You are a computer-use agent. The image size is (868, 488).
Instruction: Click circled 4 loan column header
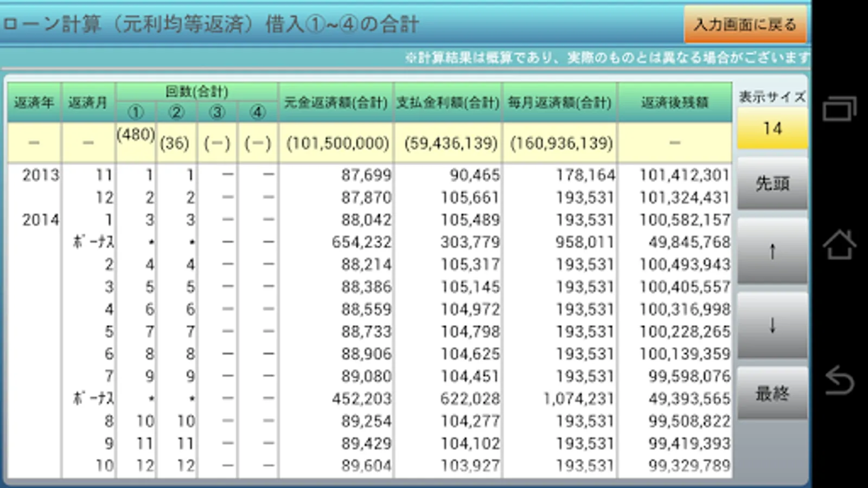click(x=258, y=112)
